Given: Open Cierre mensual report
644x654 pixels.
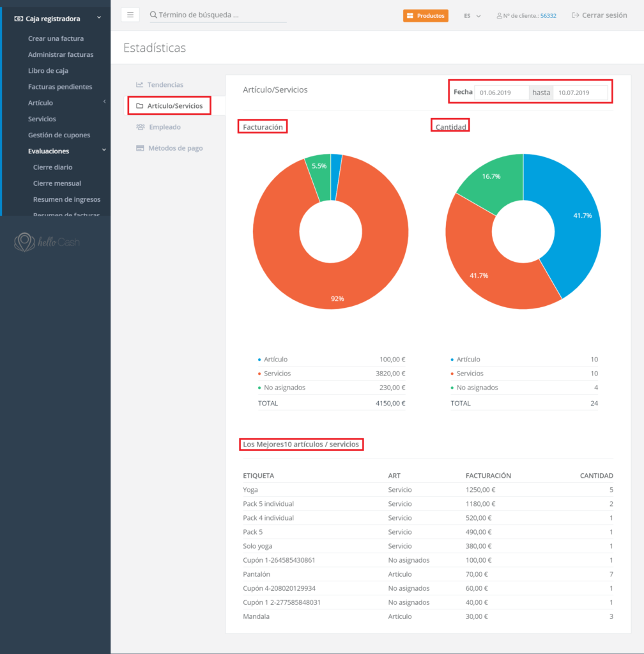Looking at the screenshot, I should tap(57, 183).
